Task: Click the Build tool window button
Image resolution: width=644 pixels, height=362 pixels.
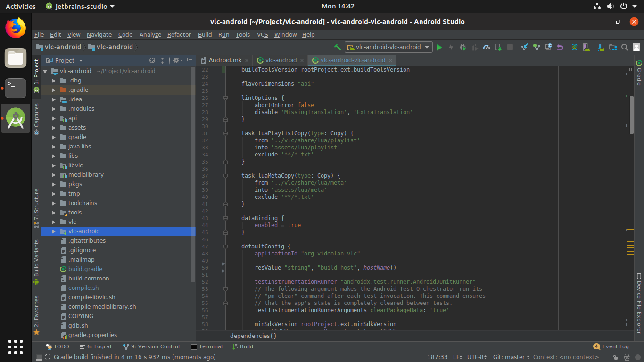Action: click(x=243, y=346)
